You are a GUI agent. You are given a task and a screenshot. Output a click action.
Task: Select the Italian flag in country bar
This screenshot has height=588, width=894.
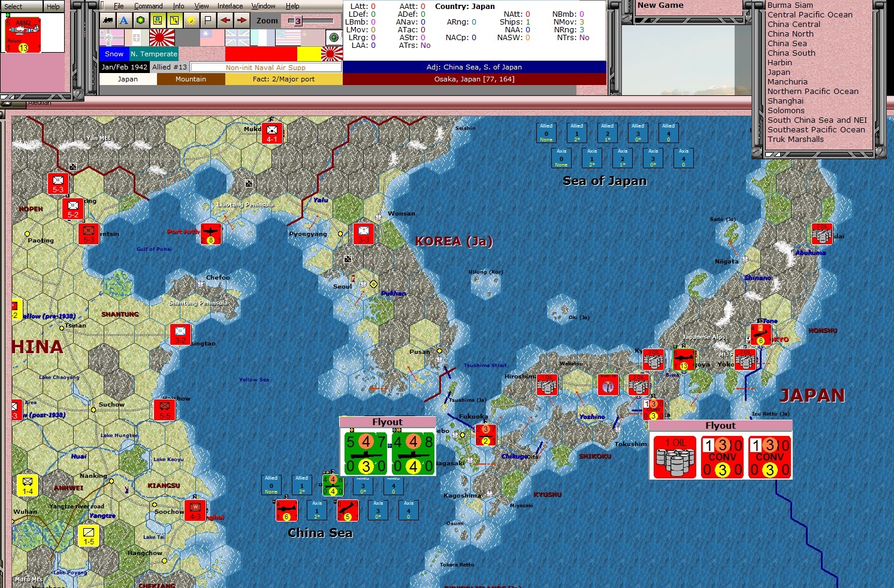137,38
